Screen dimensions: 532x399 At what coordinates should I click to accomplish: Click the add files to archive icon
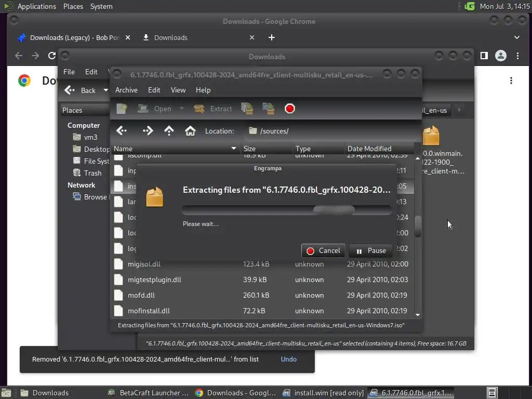tap(247, 109)
